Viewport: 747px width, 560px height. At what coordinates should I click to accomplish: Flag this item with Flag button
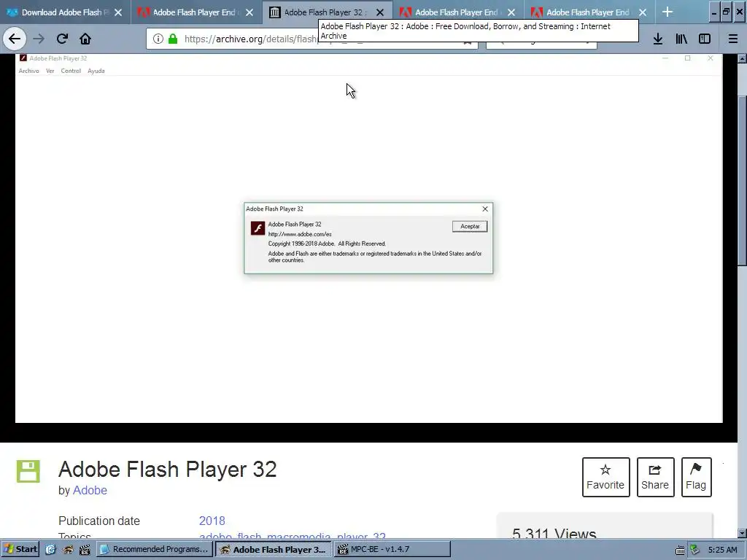[696, 477]
